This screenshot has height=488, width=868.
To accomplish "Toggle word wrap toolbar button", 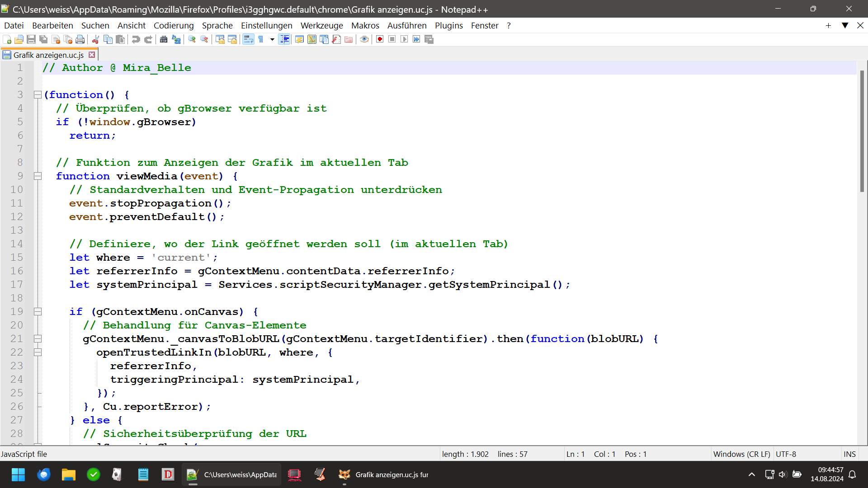I will coord(248,40).
